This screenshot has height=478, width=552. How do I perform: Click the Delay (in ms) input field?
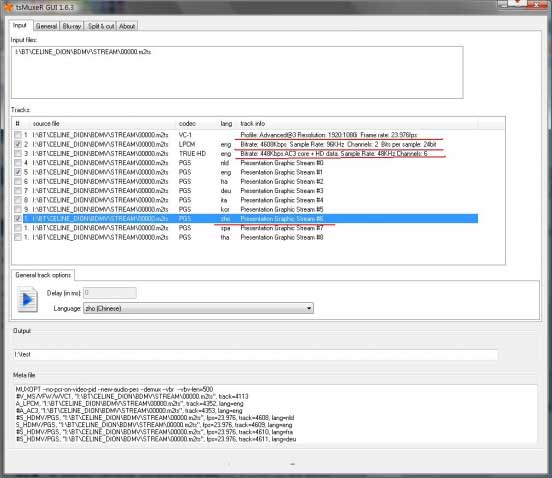pyautogui.click(x=109, y=293)
